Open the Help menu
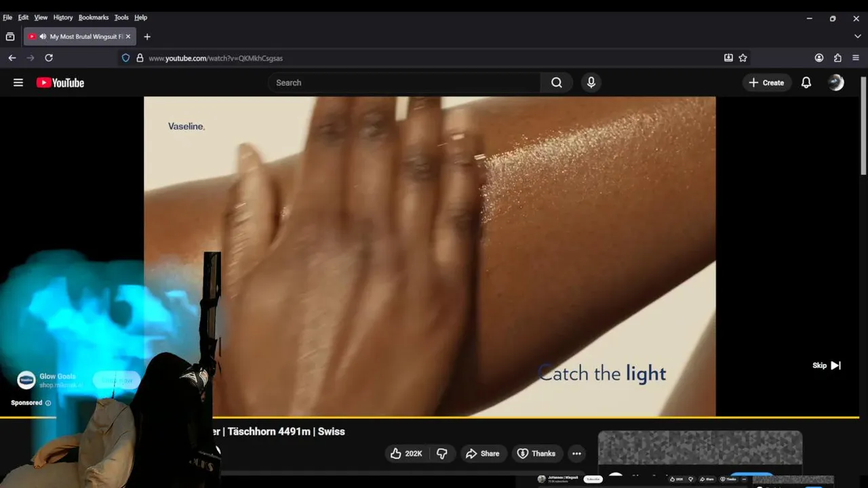868x488 pixels. (140, 18)
